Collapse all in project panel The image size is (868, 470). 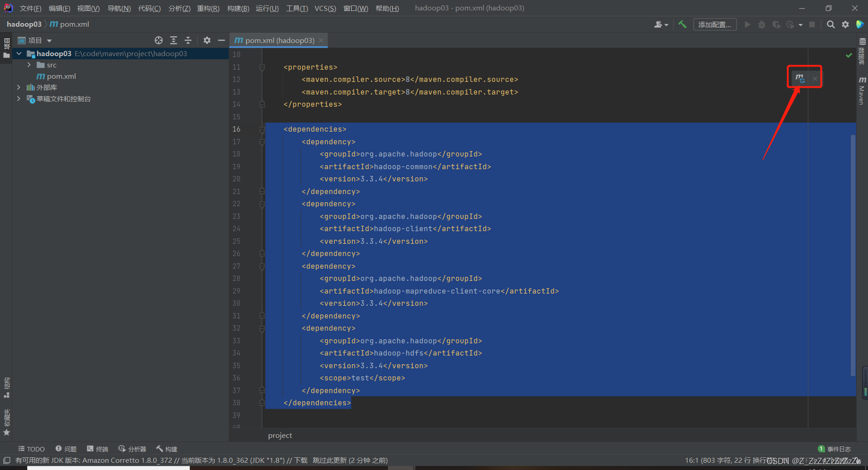(x=188, y=40)
